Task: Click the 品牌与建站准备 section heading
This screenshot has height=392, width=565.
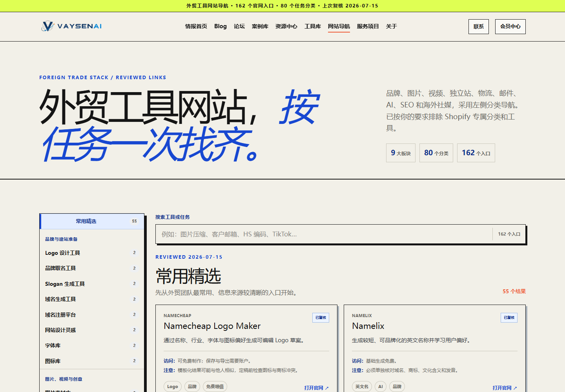Action: coord(61,239)
